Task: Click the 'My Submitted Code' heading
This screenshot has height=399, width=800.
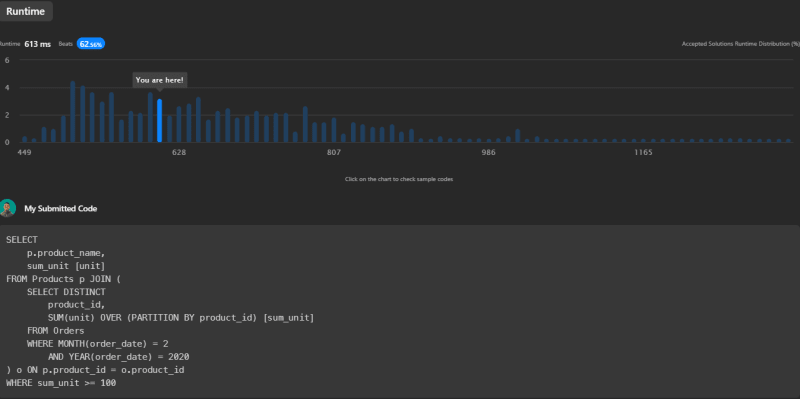Action: point(61,209)
